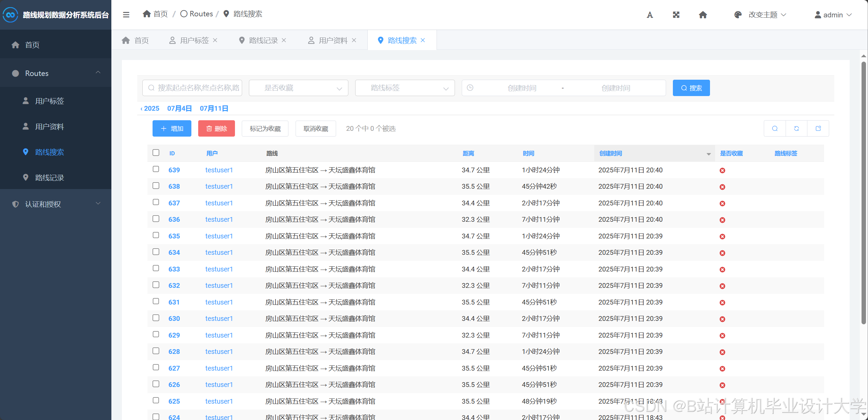868x420 pixels.
Task: Click the fullscreen toggle icon
Action: click(x=676, y=15)
